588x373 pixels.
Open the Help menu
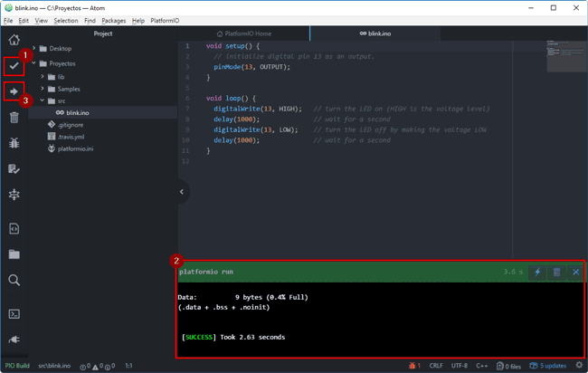click(138, 21)
